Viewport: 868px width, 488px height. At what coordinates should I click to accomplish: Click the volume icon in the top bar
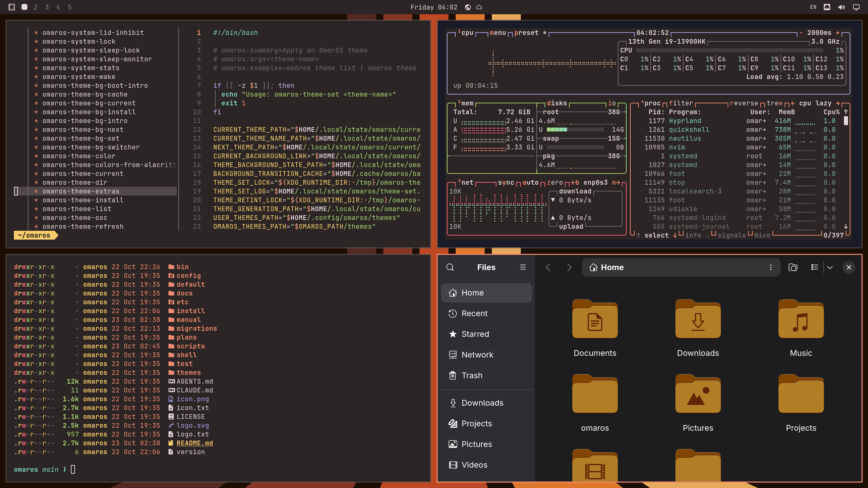pyautogui.click(x=842, y=7)
